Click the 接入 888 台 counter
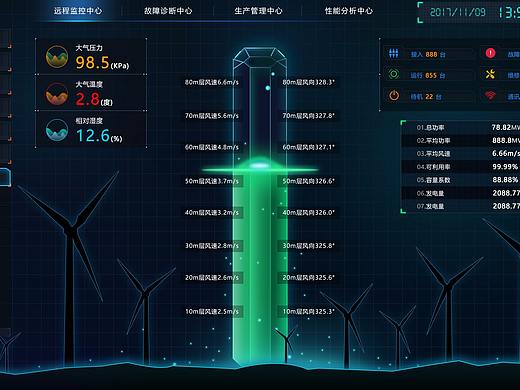The image size is (520, 390). click(428, 54)
